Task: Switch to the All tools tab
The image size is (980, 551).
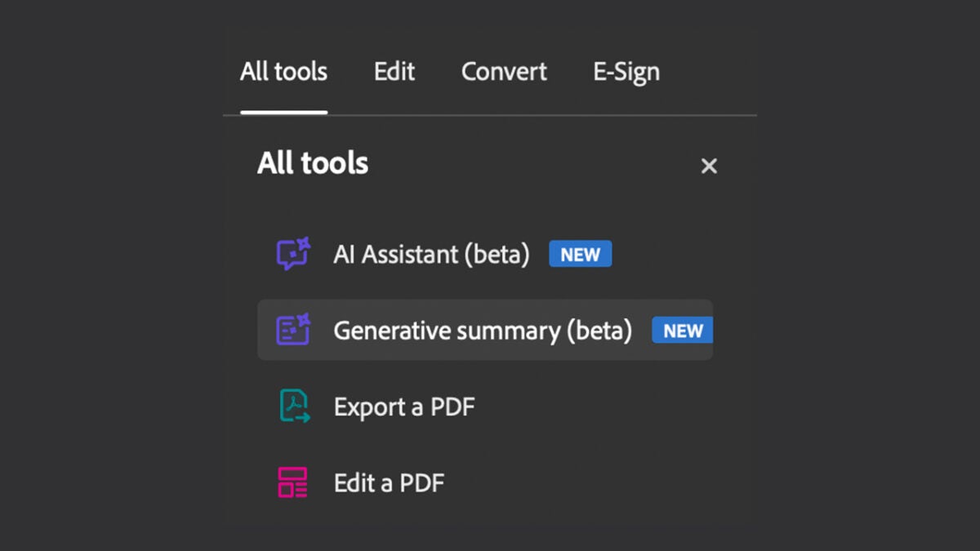Action: 283,72
